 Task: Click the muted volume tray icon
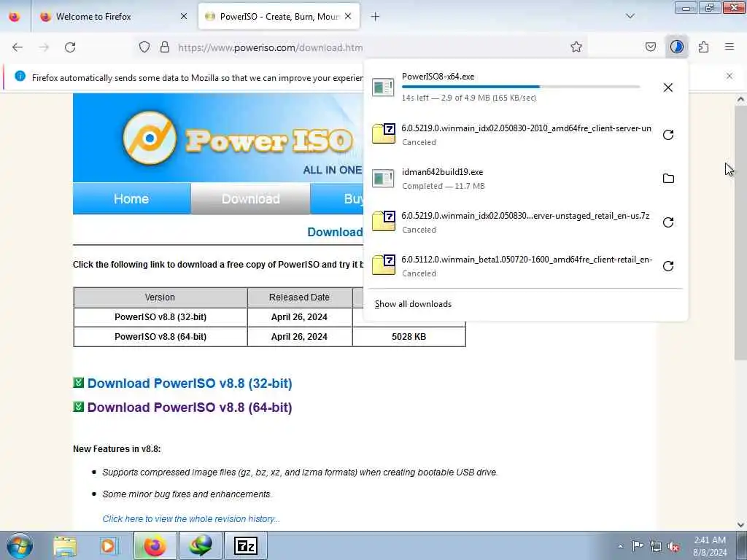point(673,546)
